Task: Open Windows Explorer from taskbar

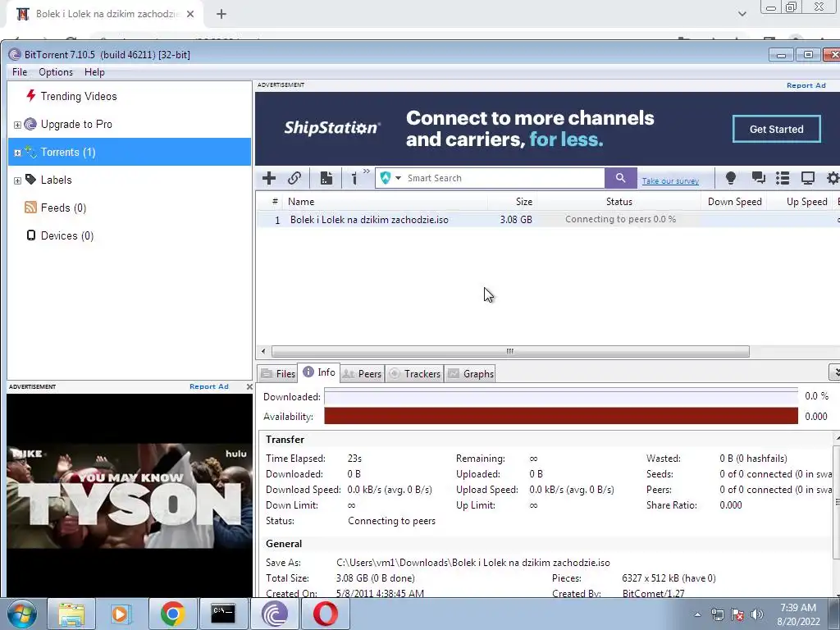Action: (x=71, y=614)
